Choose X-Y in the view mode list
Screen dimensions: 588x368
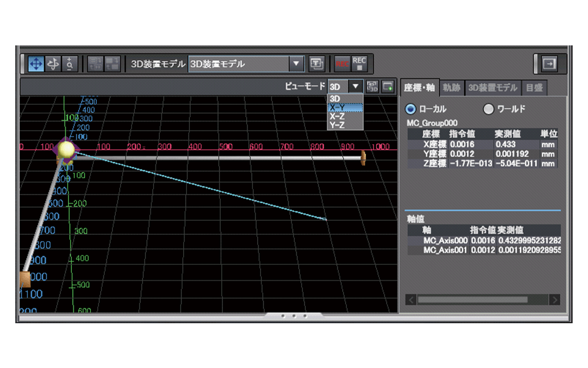pyautogui.click(x=345, y=107)
